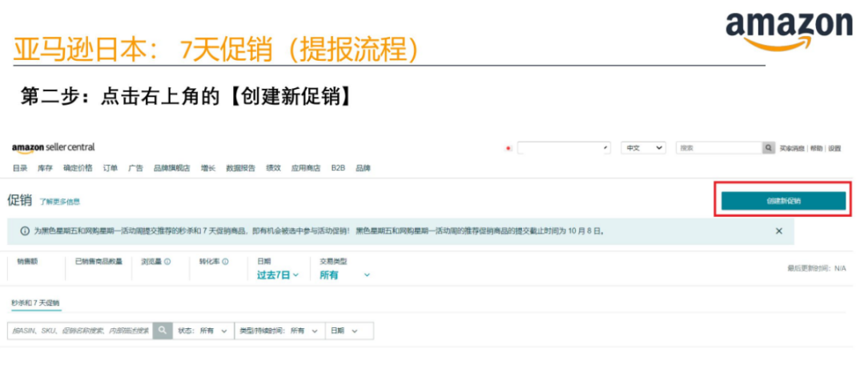868x373 pixels.
Task: Click the top search magnifier icon
Action: [x=769, y=148]
